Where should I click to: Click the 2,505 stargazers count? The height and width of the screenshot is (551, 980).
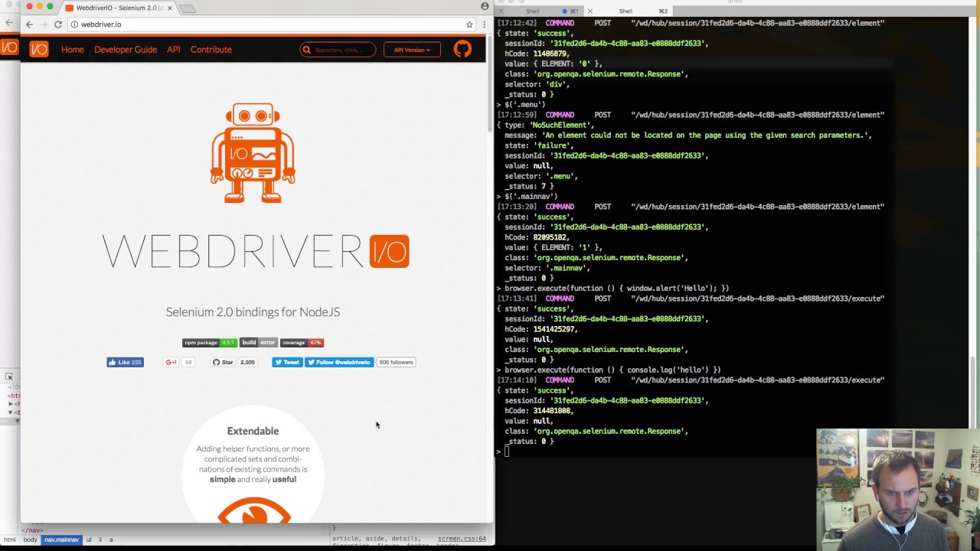pyautogui.click(x=248, y=363)
